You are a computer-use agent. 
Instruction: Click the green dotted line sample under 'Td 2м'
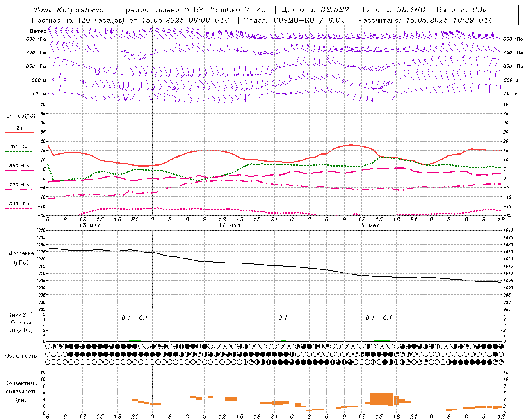[18, 151]
